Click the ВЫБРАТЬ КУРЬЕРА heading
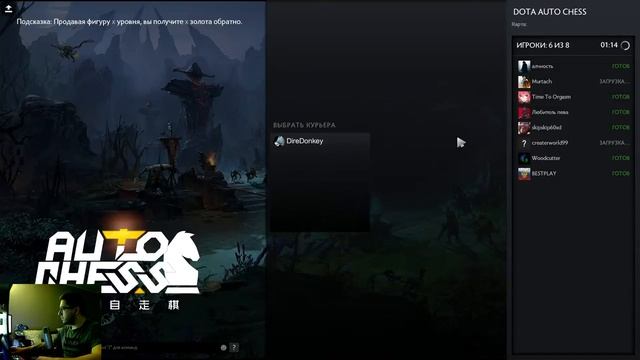The image size is (640, 360). point(304,125)
